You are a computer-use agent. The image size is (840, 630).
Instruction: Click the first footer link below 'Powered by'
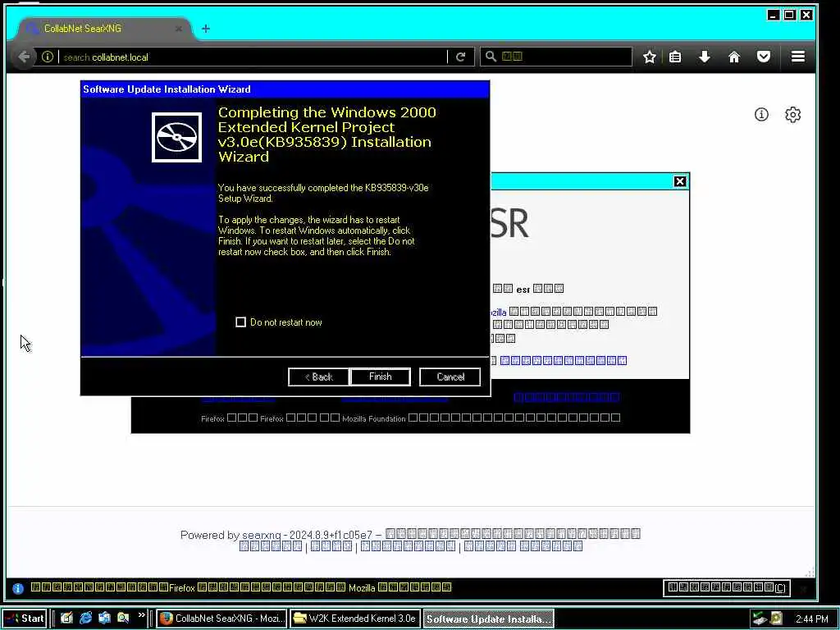(x=271, y=546)
